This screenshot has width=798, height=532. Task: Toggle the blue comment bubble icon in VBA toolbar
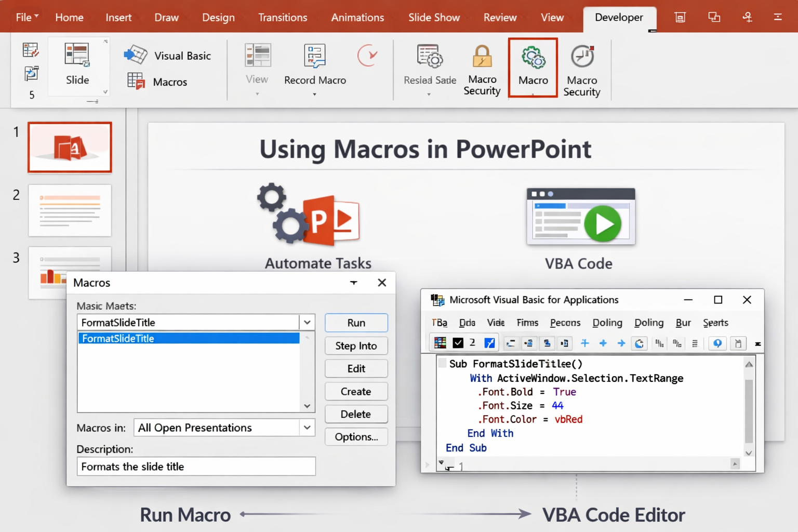click(x=717, y=343)
